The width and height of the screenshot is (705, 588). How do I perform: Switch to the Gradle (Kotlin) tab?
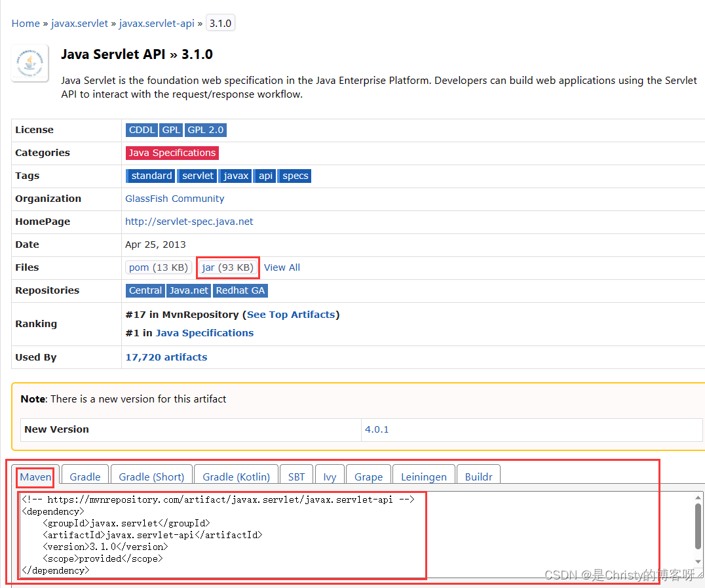tap(236, 477)
